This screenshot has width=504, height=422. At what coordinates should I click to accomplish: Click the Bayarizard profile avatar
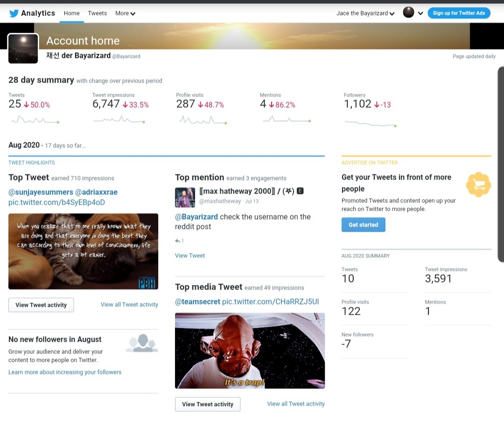[23, 48]
